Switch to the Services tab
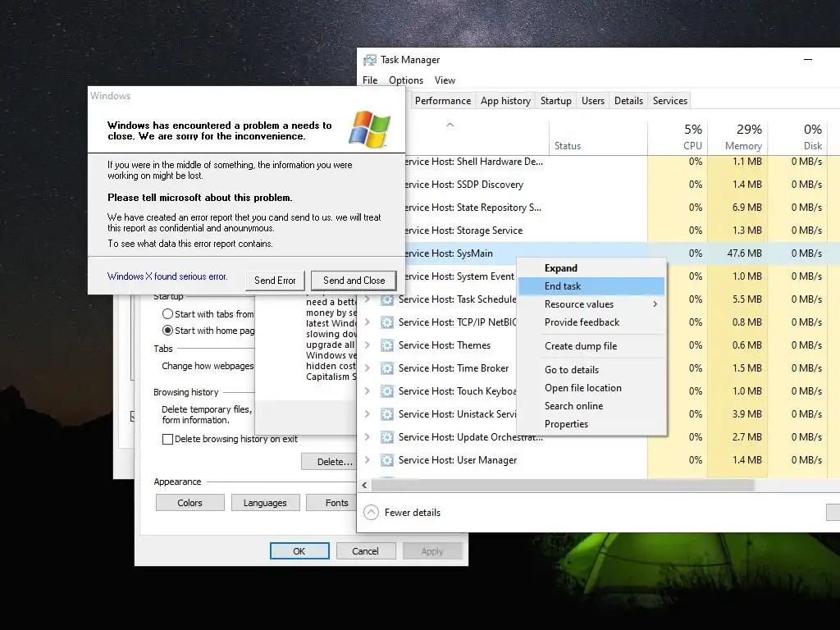Viewport: 840px width, 630px height. (x=669, y=101)
